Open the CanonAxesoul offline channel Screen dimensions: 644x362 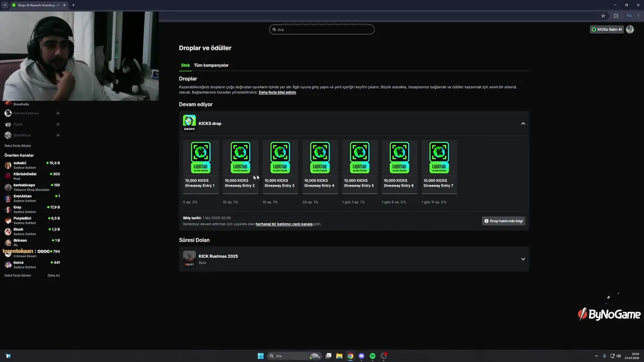point(32,113)
